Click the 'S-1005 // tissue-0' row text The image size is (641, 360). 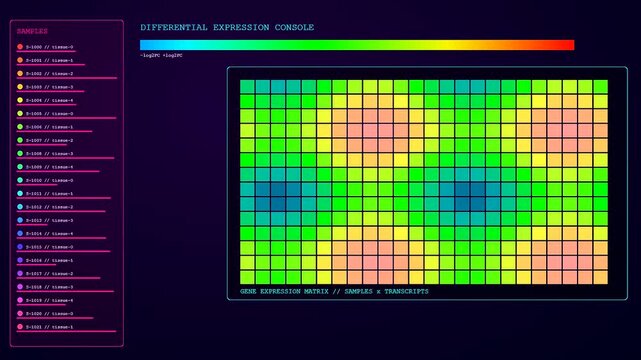49,114
